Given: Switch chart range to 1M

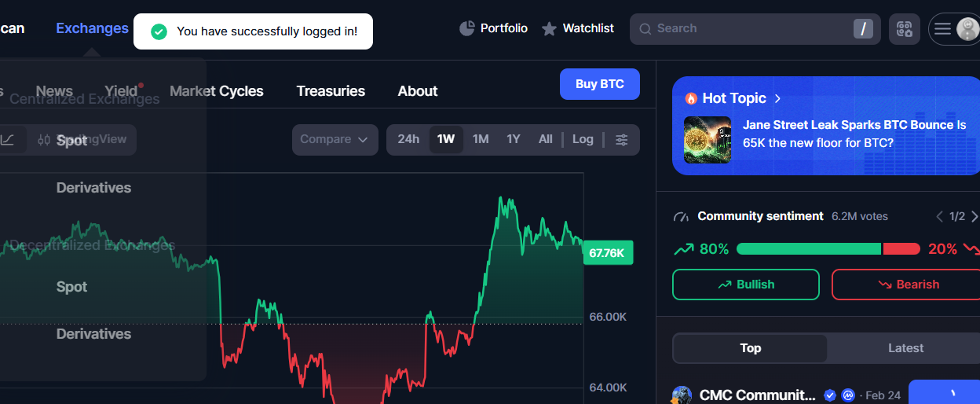Looking at the screenshot, I should [481, 139].
